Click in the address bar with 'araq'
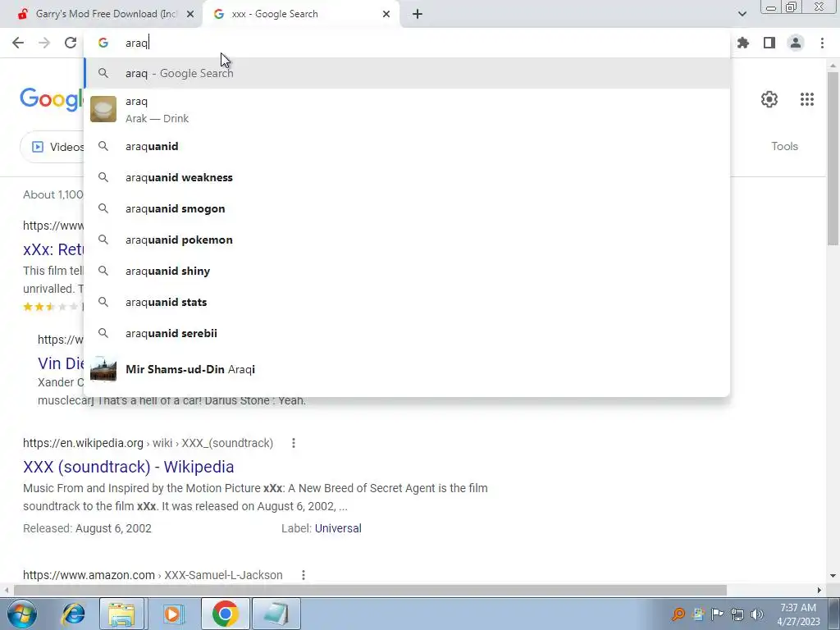This screenshot has height=630, width=840. click(407, 43)
